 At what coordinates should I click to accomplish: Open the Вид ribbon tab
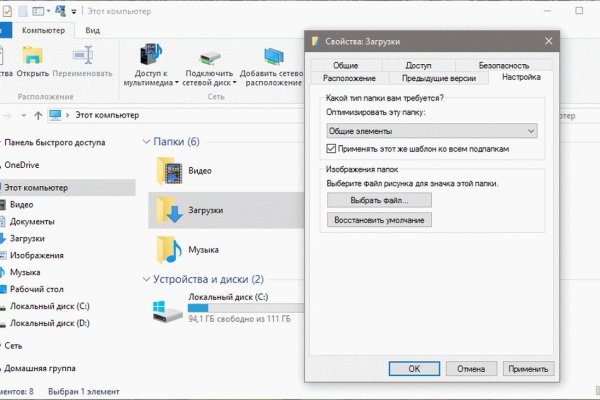pos(92,31)
